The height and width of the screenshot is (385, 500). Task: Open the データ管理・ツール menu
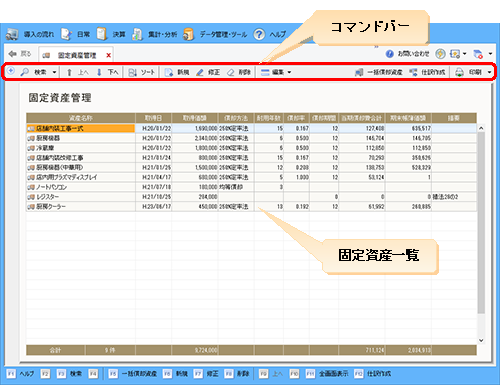tap(223, 34)
